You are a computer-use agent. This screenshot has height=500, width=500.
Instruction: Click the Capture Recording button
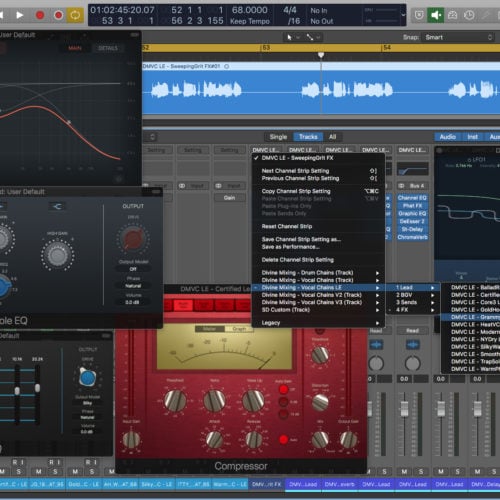click(58, 15)
